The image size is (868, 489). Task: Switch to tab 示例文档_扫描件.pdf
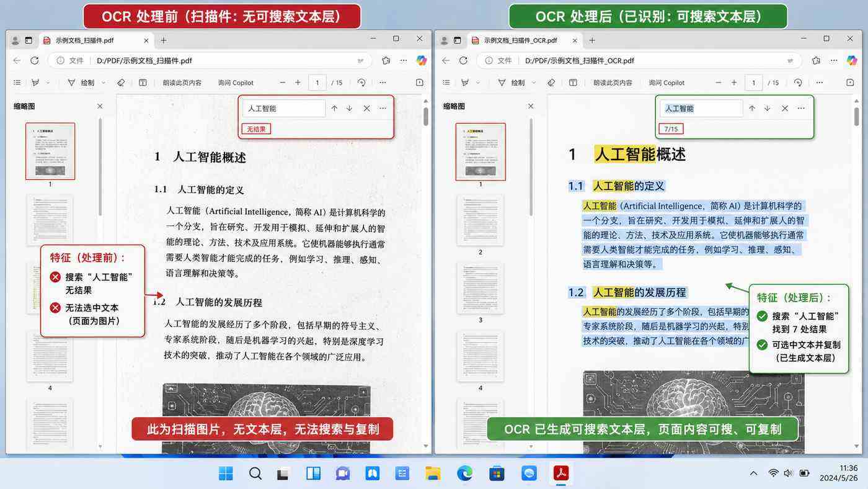pos(97,40)
